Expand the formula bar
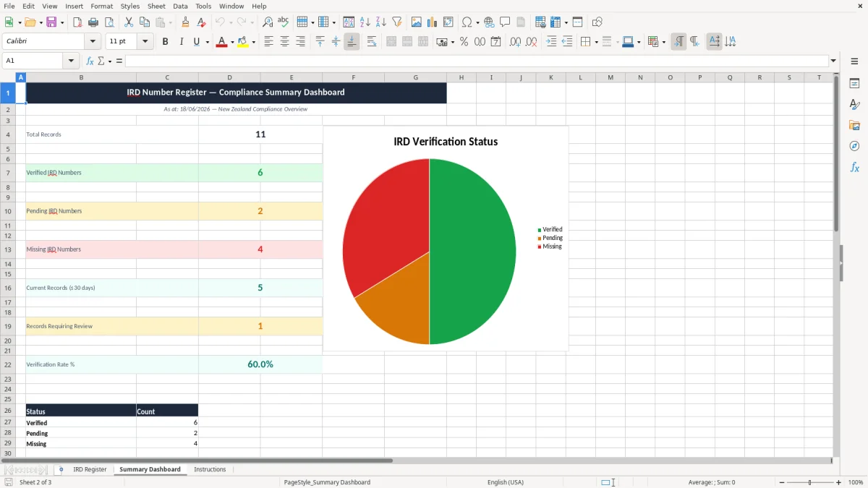The height and width of the screenshot is (488, 868). click(834, 61)
